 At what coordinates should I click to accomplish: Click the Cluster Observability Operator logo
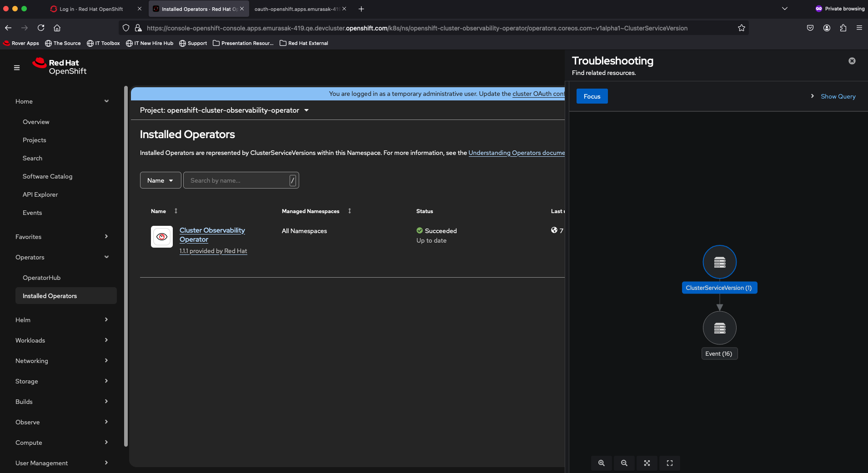click(x=162, y=237)
